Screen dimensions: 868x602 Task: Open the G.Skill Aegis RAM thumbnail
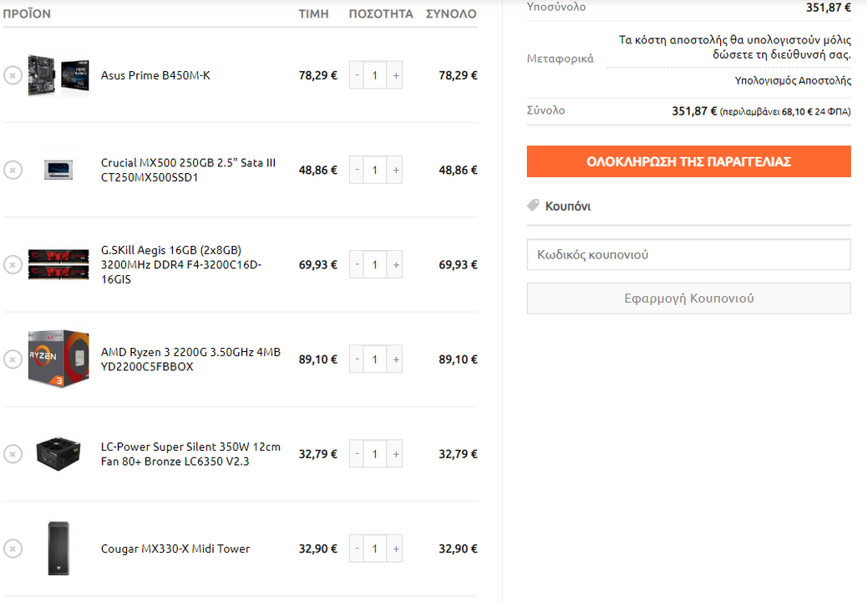click(58, 265)
